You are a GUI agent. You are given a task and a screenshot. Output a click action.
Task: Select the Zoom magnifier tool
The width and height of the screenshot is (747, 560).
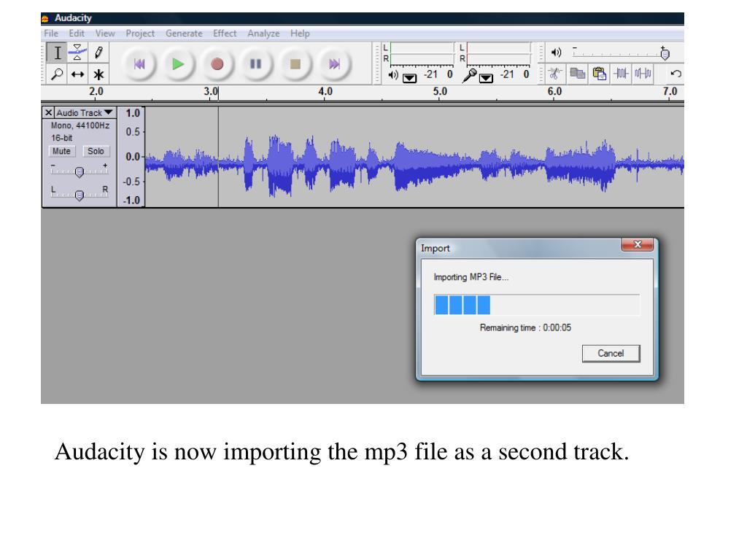pos(57,74)
